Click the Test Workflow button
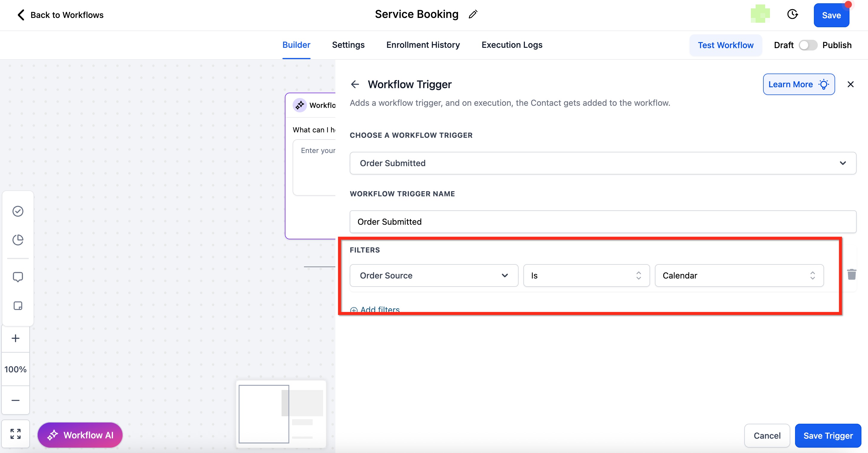 pyautogui.click(x=725, y=45)
